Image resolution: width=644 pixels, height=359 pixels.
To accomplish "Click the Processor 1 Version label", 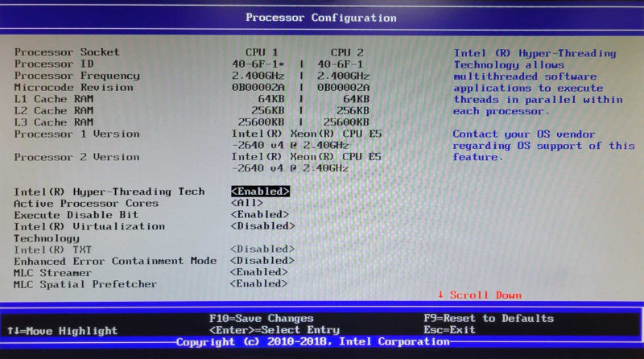I will 76,134.
